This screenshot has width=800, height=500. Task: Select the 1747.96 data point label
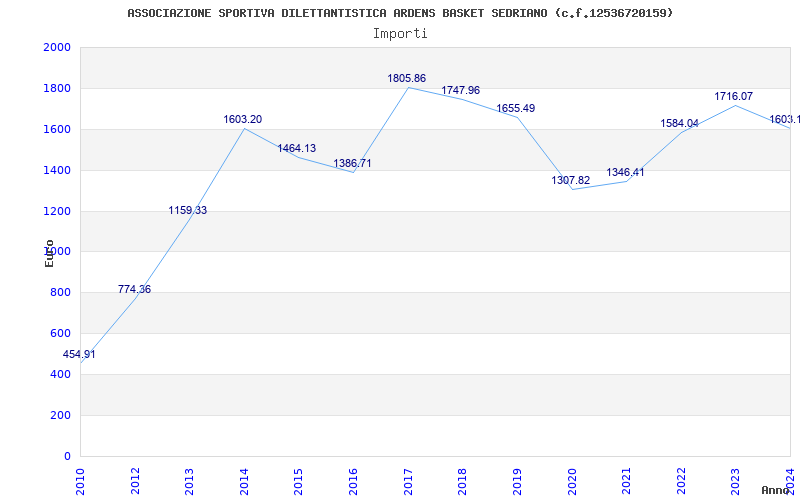click(x=461, y=90)
